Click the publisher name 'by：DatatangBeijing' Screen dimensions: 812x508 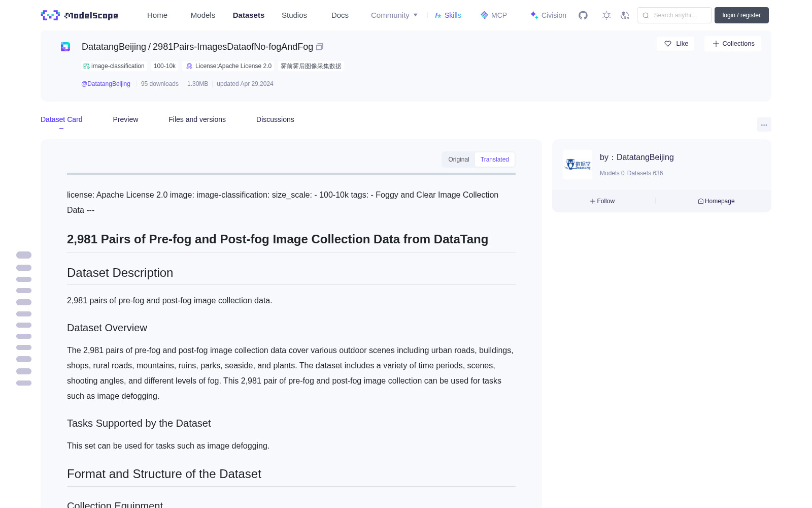pos(637,157)
